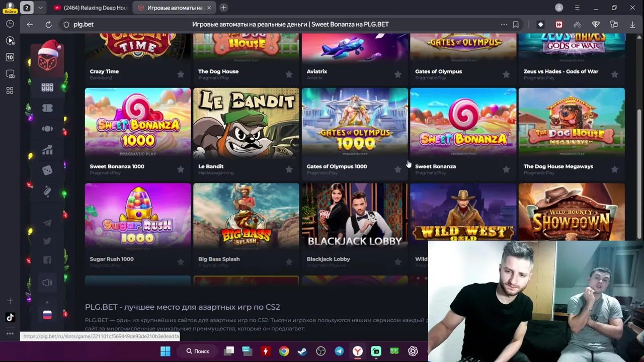
Task: Star the Blackjack Lobby game
Action: pos(398,262)
